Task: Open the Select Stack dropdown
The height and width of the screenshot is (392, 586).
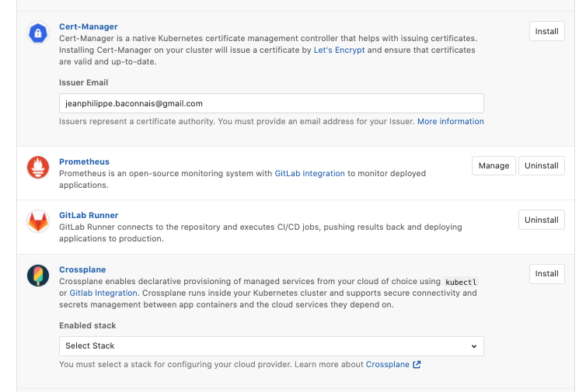Action: point(271,345)
